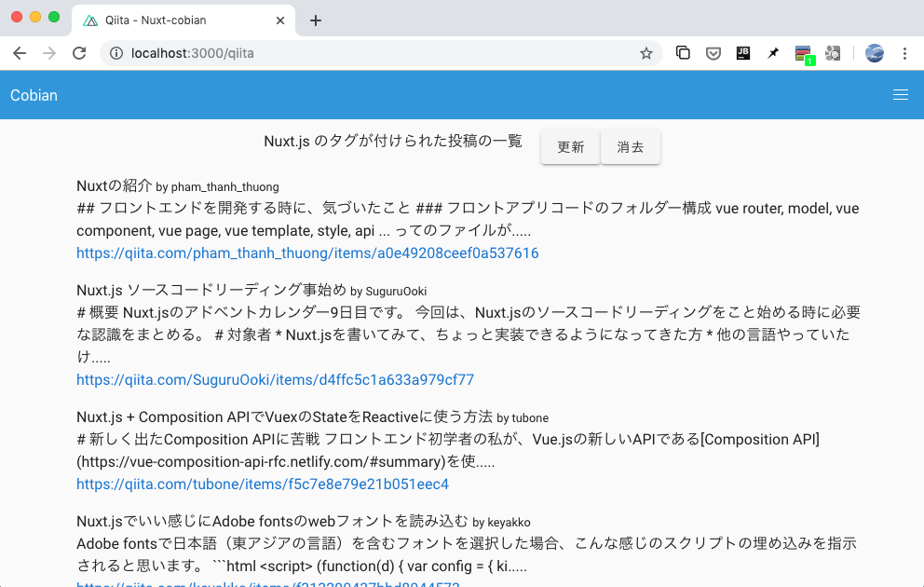Click the gray puzzle-gear extension icon
Viewport: 924px width, 587px height.
(x=833, y=54)
